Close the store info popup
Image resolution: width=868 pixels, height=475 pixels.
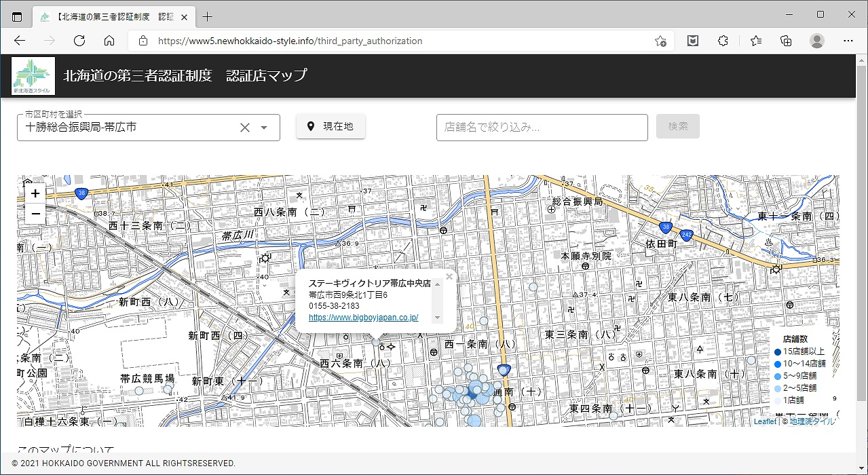tap(449, 276)
